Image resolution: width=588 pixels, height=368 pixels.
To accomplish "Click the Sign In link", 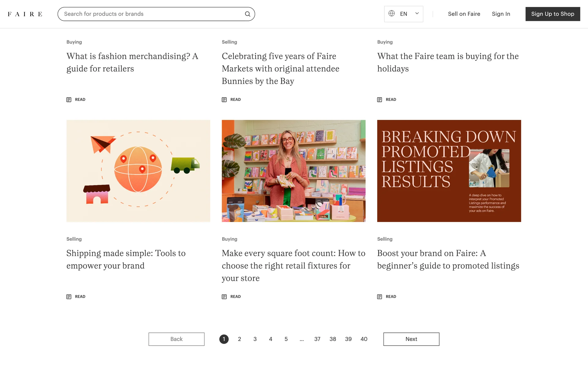I will 501,14.
